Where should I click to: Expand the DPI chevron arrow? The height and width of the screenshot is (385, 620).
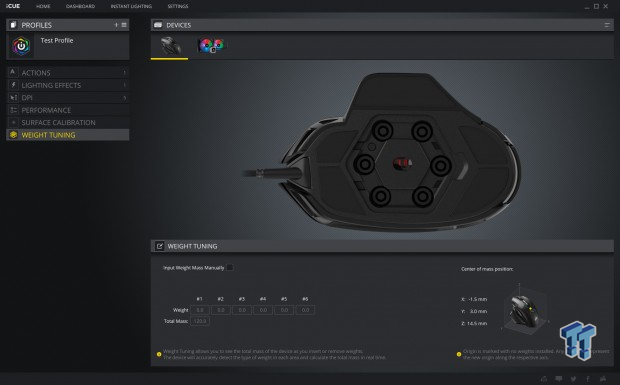pyautogui.click(x=125, y=98)
